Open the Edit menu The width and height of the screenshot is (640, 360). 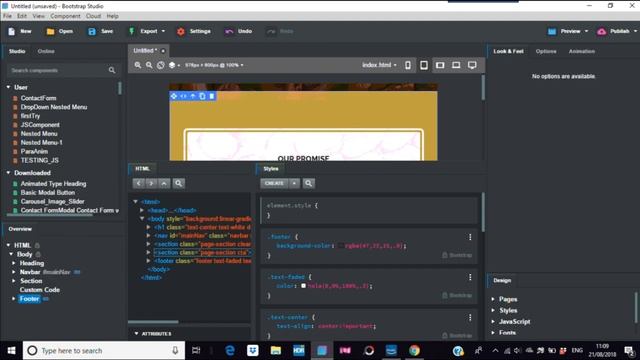pyautogui.click(x=22, y=16)
